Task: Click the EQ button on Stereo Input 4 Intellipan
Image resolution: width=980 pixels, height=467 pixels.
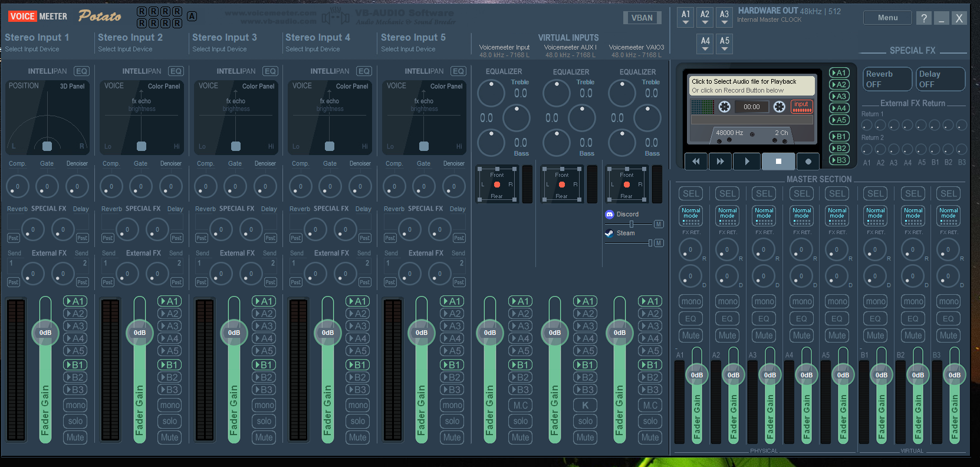Action: 364,71
